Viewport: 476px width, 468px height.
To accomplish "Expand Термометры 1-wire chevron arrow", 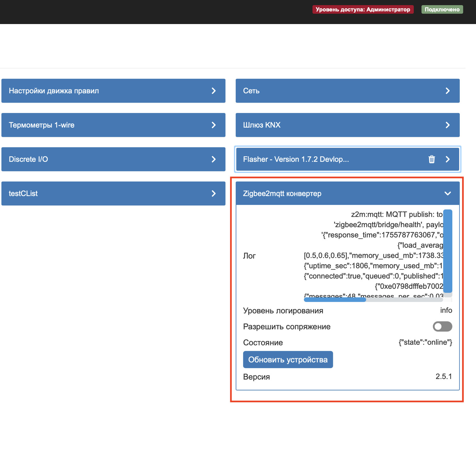I will click(214, 125).
